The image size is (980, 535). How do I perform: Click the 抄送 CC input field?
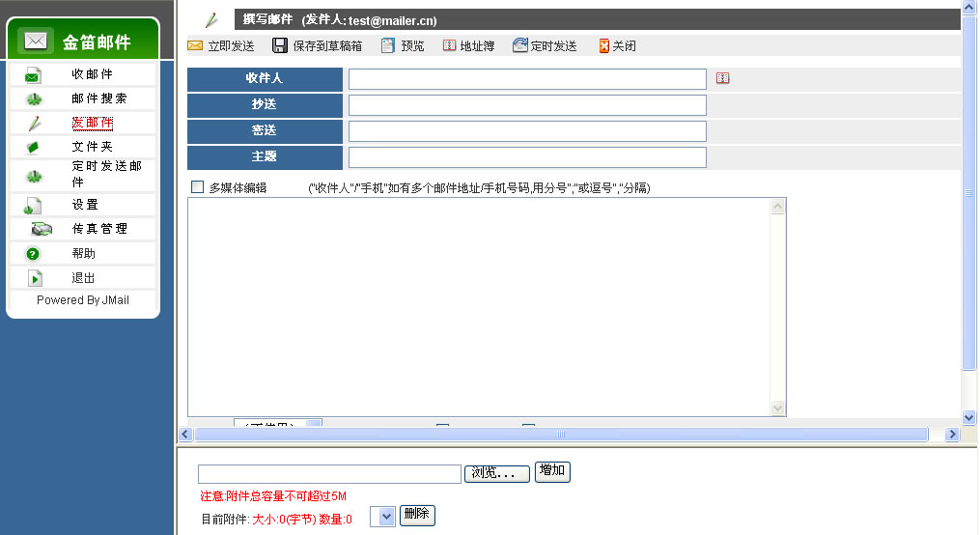pos(527,105)
